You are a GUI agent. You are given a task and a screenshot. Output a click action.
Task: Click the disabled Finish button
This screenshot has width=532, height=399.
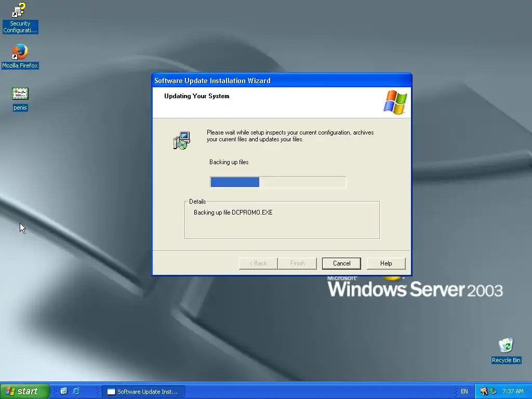pyautogui.click(x=297, y=263)
